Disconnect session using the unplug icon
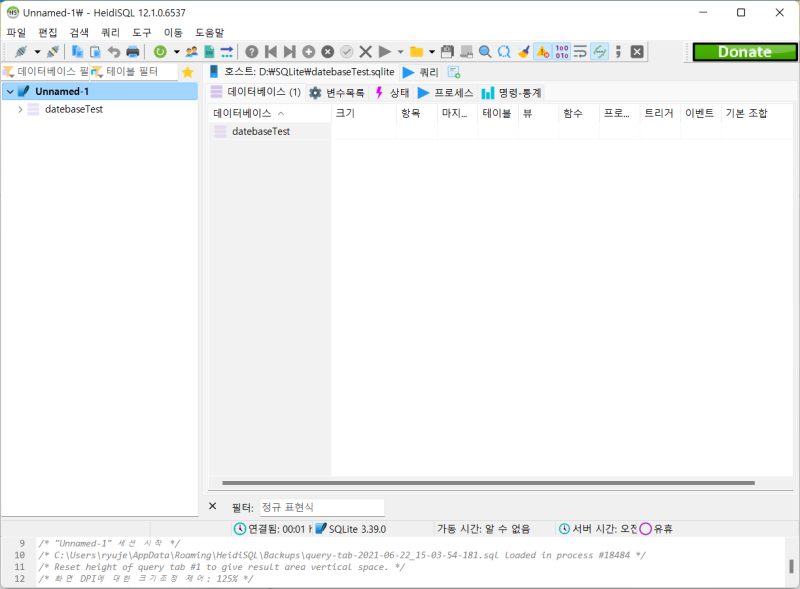The image size is (800, 589). click(x=53, y=52)
